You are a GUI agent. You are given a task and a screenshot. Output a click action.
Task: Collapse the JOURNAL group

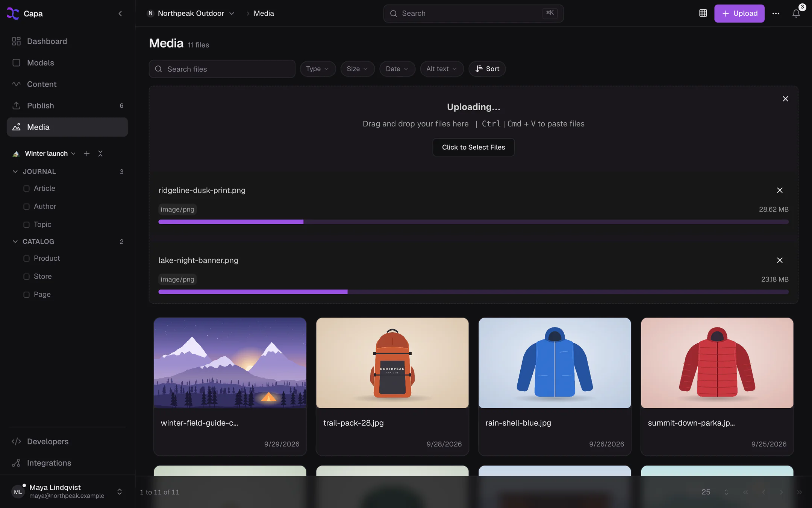coord(15,172)
